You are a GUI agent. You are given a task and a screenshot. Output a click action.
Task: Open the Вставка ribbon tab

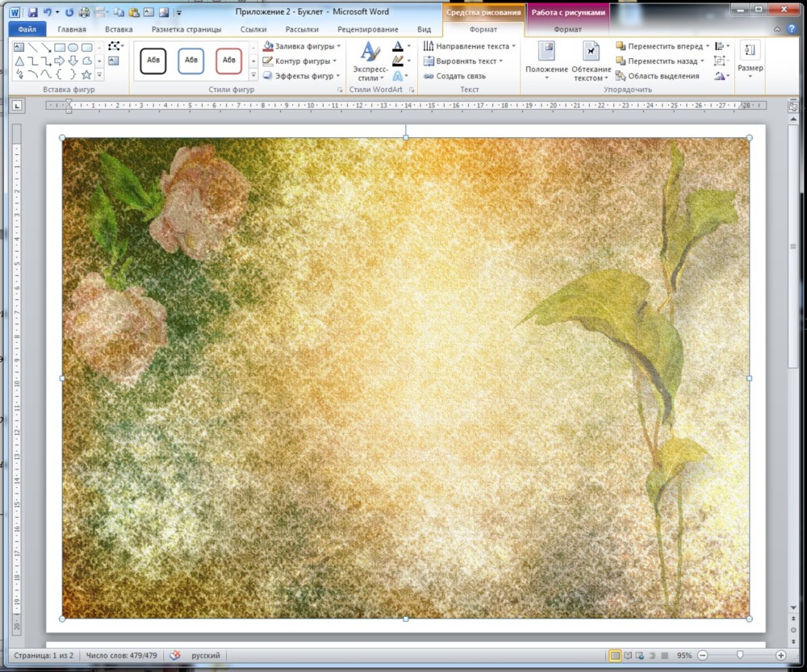tap(119, 29)
